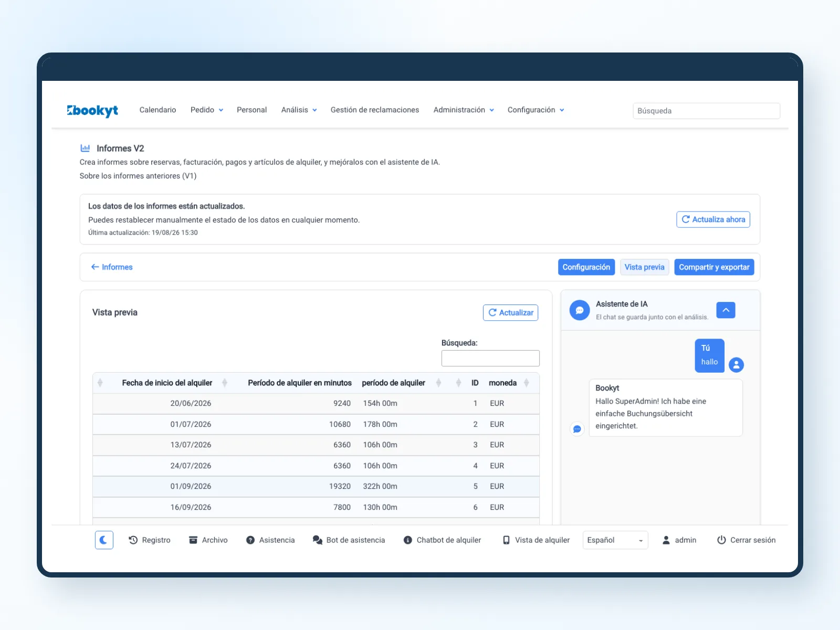Click Compartir y exportar button

714,267
